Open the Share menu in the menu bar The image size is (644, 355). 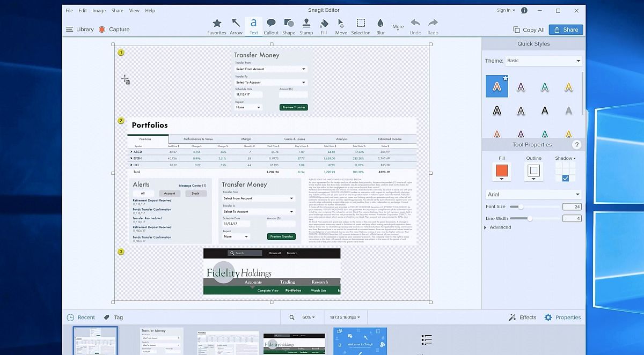tap(117, 10)
